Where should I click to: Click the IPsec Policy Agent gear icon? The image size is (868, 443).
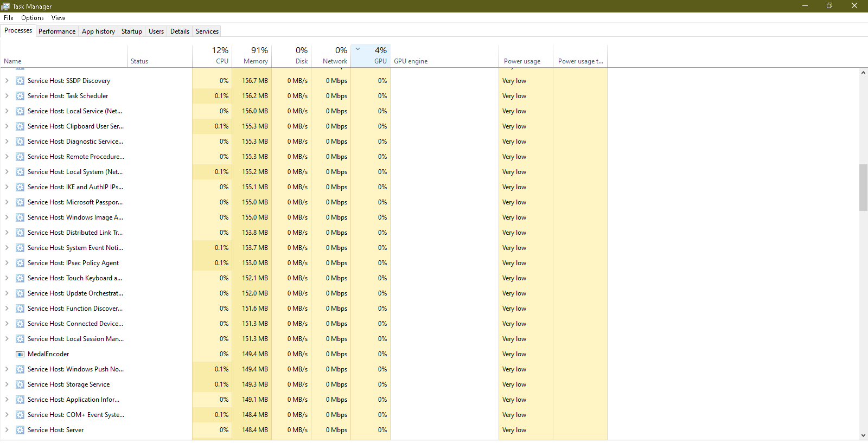point(20,263)
